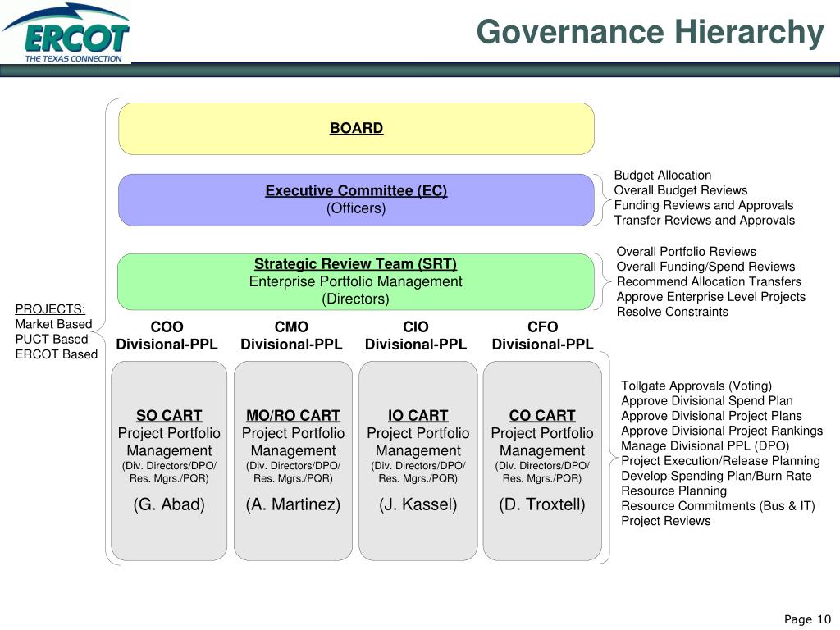Click Overall Portfolio Reviews text
This screenshot has width=840, height=630.
pyautogui.click(x=687, y=252)
